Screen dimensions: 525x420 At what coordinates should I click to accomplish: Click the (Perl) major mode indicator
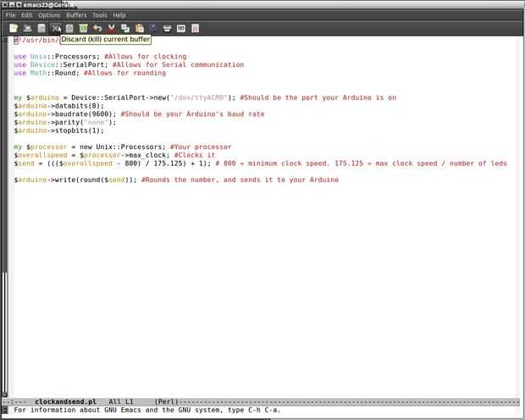tap(167, 401)
